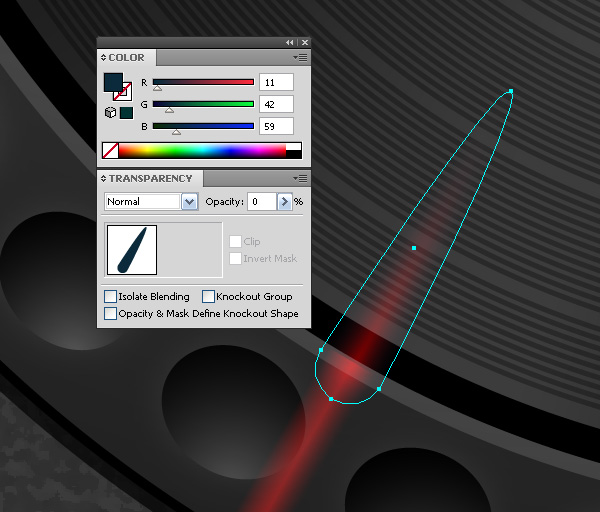Screen dimensions: 600x512
Task: Cycle the Transparency panel display arrows
Action: coord(103,179)
